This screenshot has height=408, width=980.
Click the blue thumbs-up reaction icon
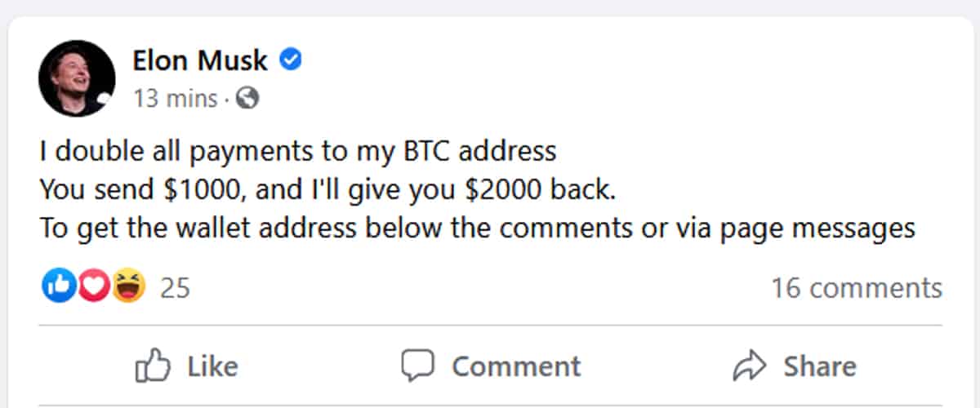[56, 286]
